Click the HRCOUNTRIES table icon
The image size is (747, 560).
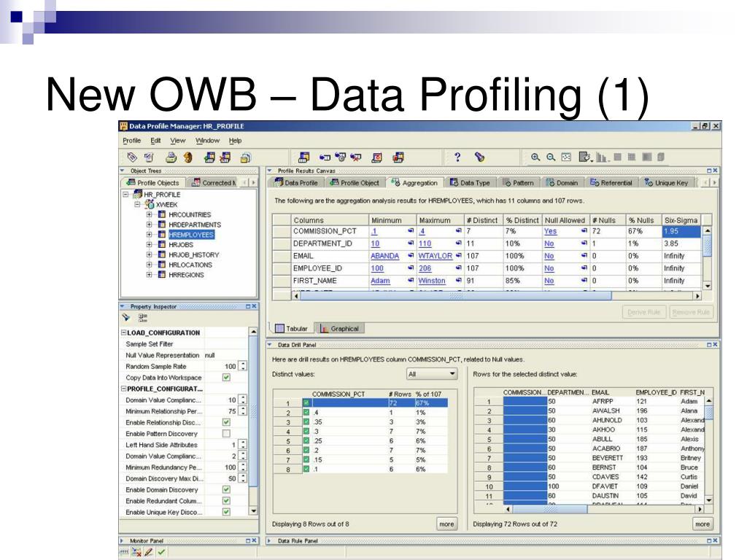click(x=162, y=215)
